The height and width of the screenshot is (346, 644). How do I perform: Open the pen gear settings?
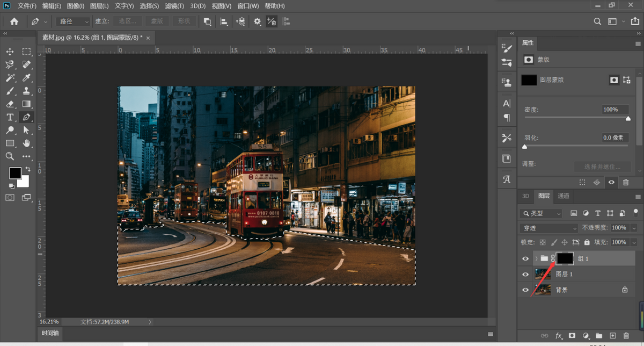(258, 21)
